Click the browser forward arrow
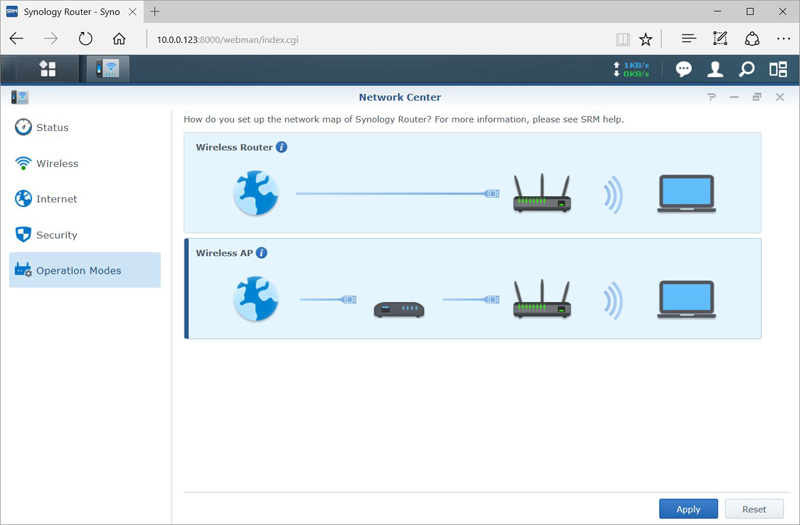Screen dimensions: 800x525 point(51,39)
